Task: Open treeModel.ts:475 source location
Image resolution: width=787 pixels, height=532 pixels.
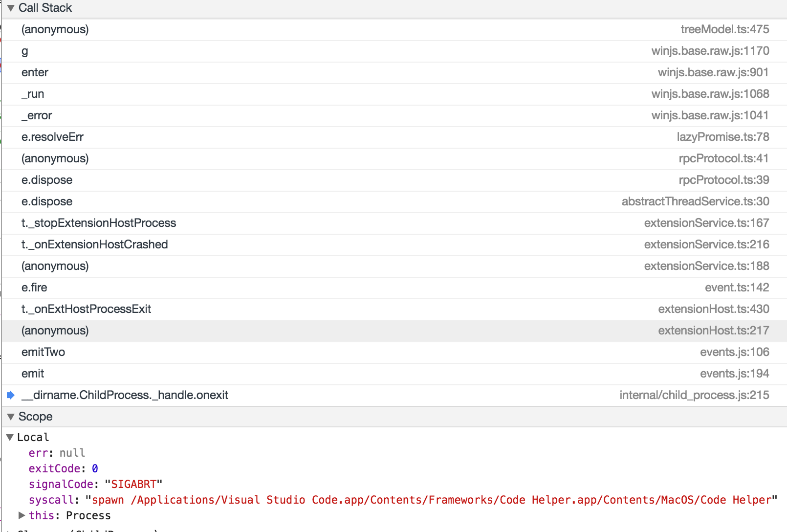Action: 725,29
